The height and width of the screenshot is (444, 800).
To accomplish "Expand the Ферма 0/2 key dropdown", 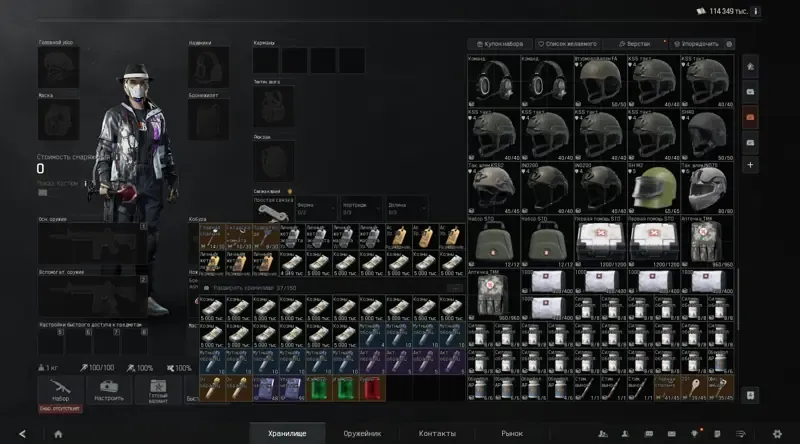I will (316, 209).
